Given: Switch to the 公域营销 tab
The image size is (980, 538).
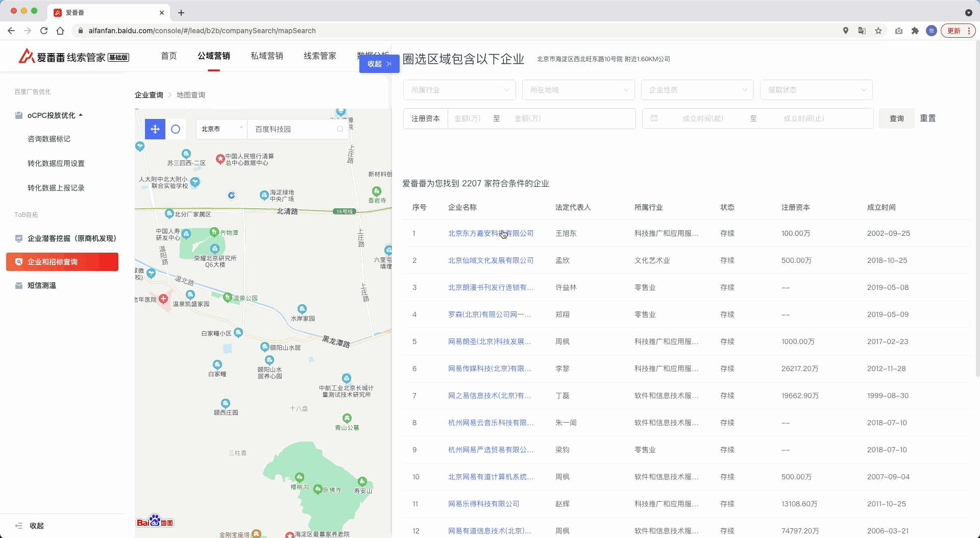Looking at the screenshot, I should [214, 56].
